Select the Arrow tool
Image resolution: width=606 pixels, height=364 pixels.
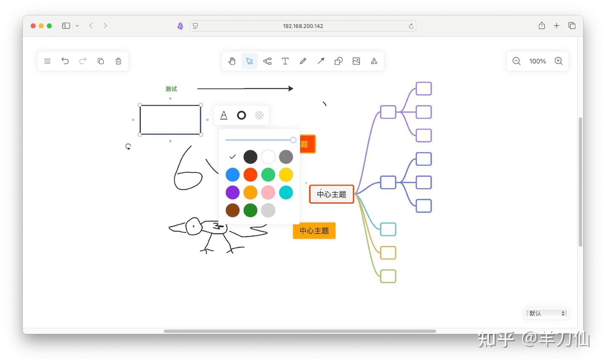click(320, 61)
